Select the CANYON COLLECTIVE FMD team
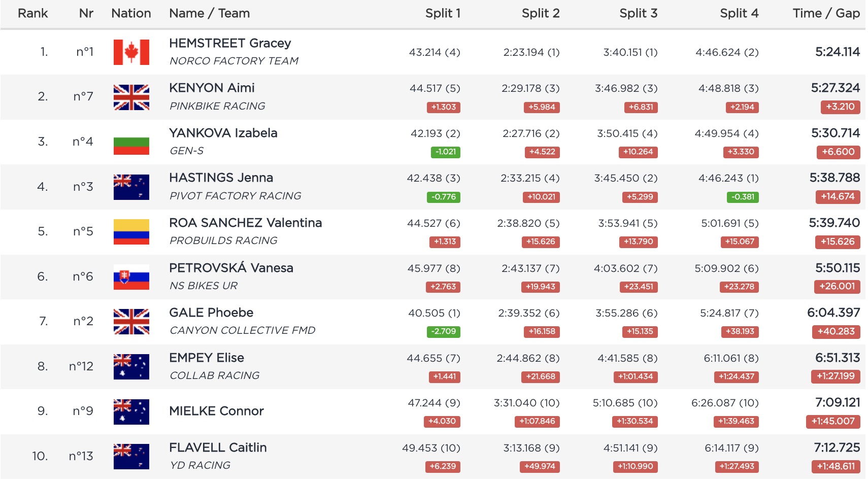The image size is (868, 483). coord(242,330)
